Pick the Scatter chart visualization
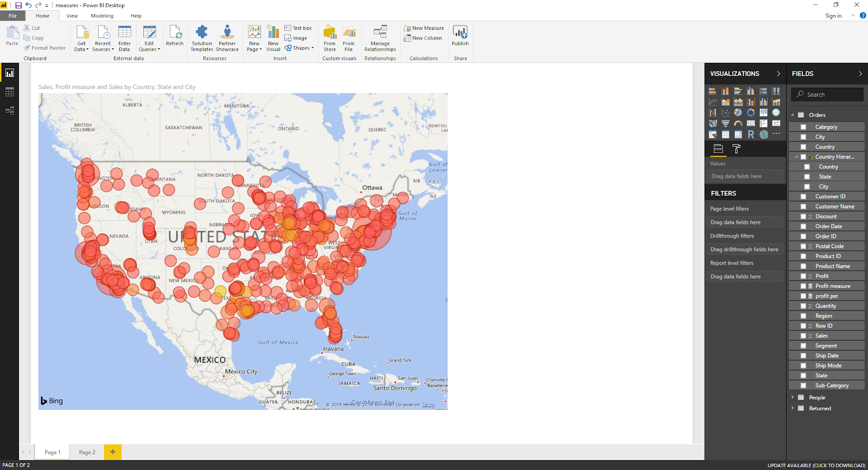This screenshot has height=470, width=868. pyautogui.click(x=725, y=113)
